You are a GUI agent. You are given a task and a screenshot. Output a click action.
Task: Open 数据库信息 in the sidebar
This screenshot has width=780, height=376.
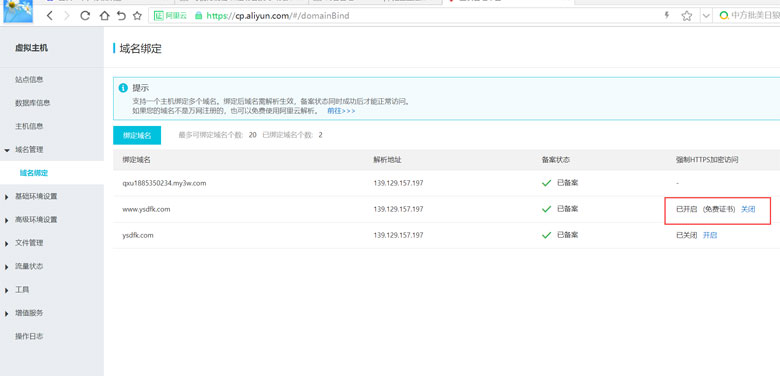[x=32, y=103]
